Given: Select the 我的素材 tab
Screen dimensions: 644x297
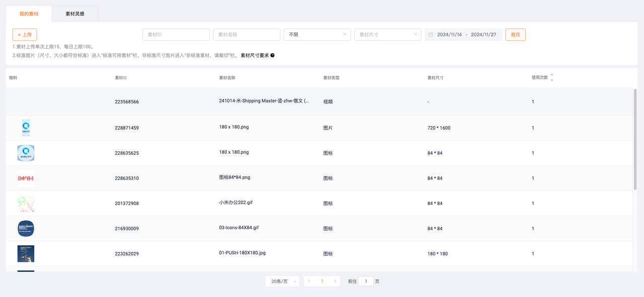Looking at the screenshot, I should 29,14.
